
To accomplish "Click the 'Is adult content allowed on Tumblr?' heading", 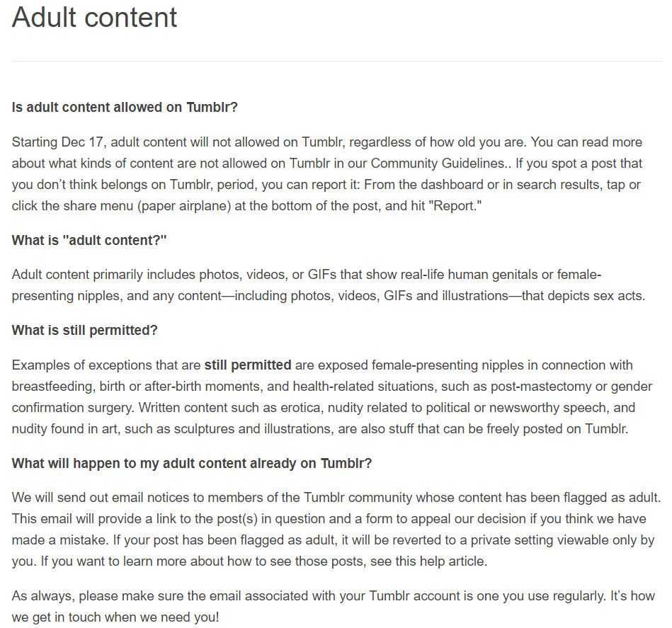I will pyautogui.click(x=125, y=107).
